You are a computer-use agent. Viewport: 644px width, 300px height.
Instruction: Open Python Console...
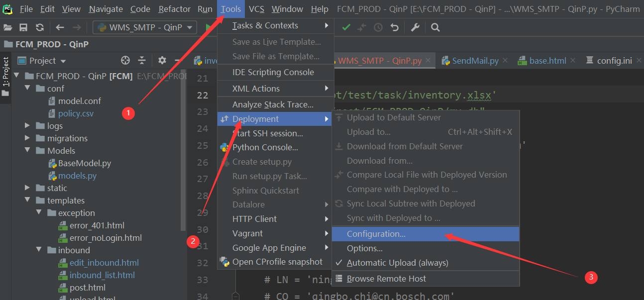(x=275, y=147)
